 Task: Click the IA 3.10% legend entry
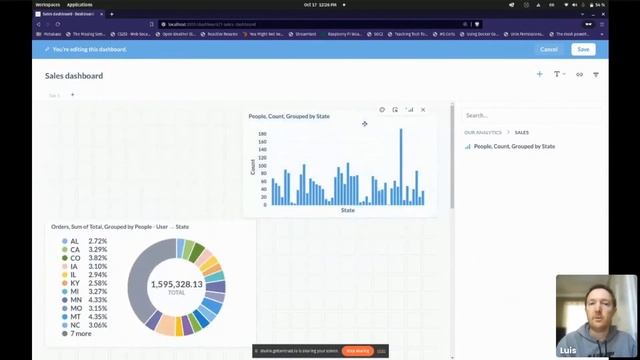pos(84,267)
